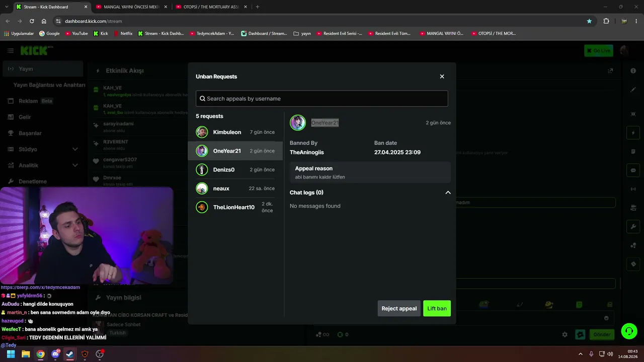Screen dimensions: 644x362
Task: Click banned-by name TheAninogiis
Action: click(x=307, y=152)
